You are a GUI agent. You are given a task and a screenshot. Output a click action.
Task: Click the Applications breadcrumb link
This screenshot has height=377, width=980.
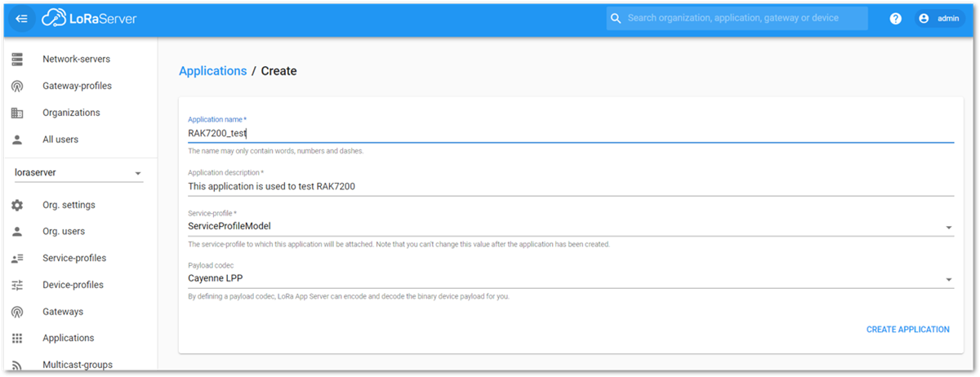pos(212,71)
